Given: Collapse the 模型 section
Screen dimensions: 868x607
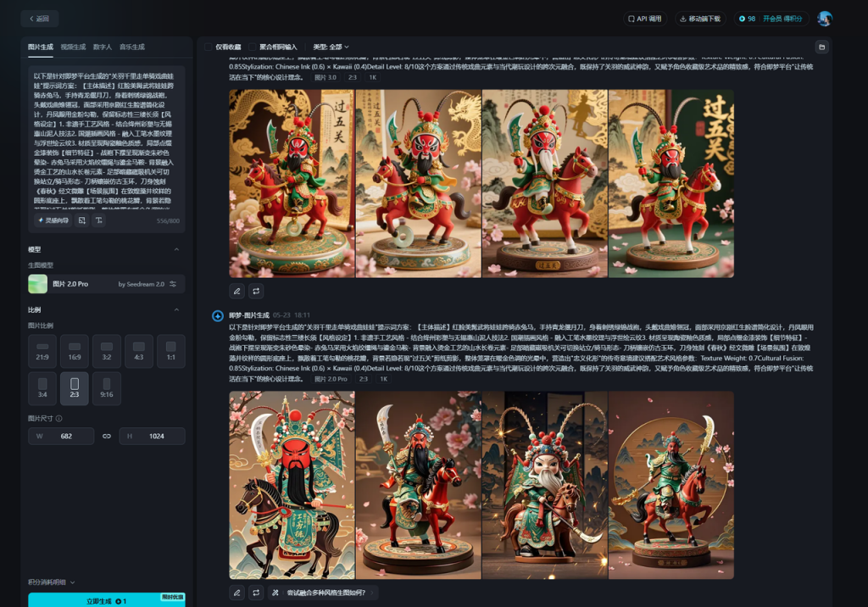Looking at the screenshot, I should pos(176,249).
